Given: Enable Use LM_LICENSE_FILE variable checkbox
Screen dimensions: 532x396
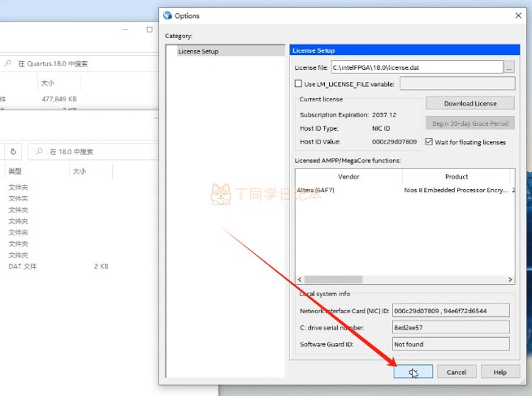Looking at the screenshot, I should [x=298, y=84].
